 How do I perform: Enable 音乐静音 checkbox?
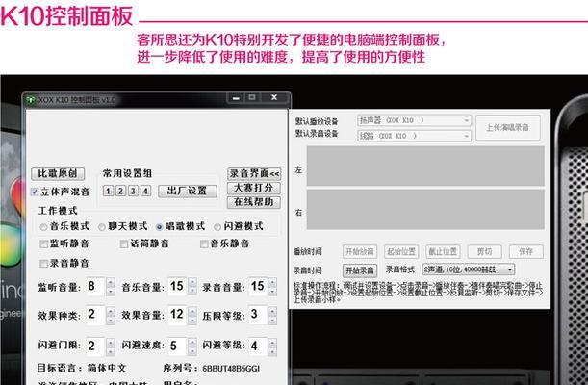[x=204, y=244]
